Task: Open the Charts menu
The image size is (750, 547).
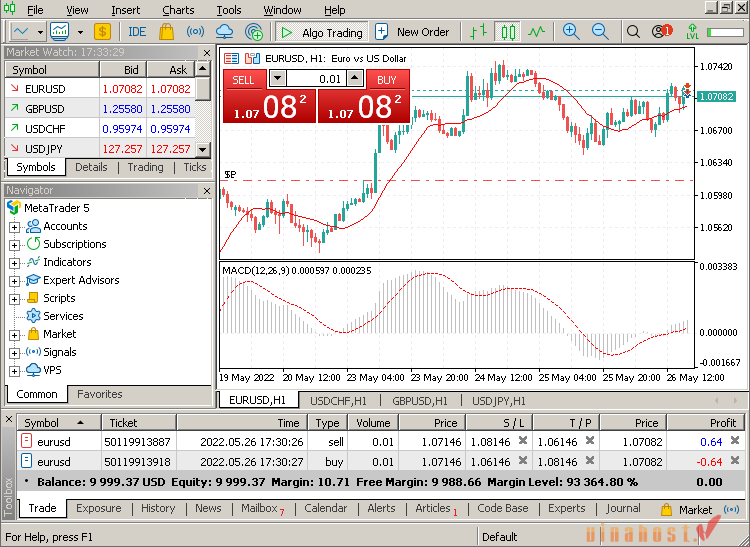Action: click(x=178, y=10)
